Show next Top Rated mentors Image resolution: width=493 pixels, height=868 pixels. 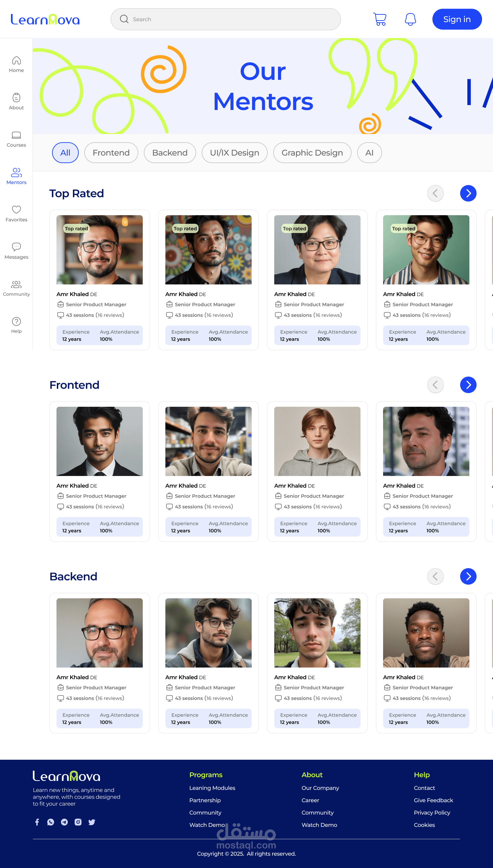468,193
